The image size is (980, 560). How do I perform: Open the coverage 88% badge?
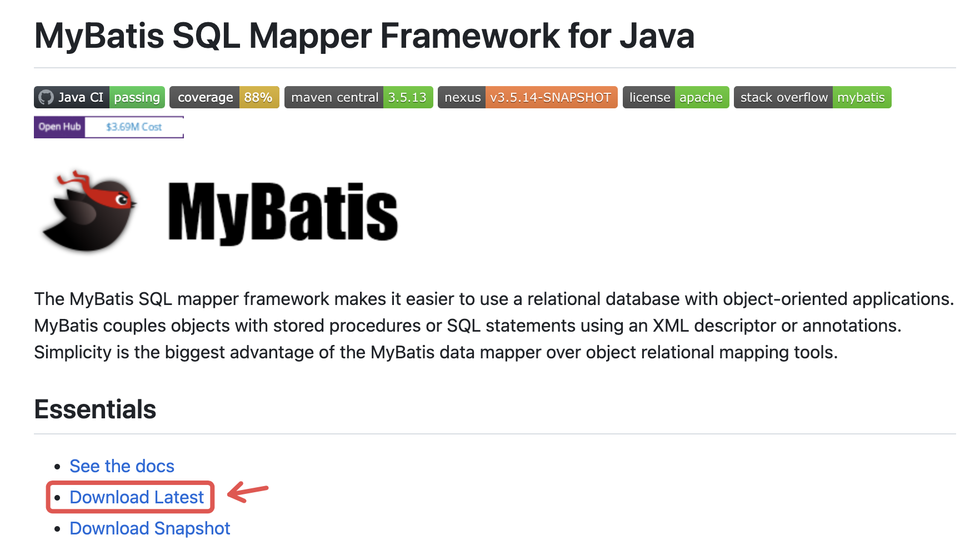[x=224, y=97]
